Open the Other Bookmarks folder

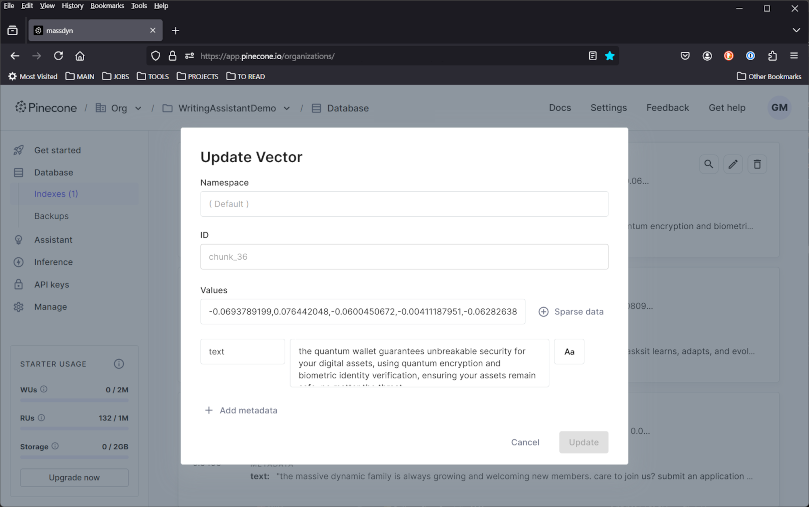[769, 76]
